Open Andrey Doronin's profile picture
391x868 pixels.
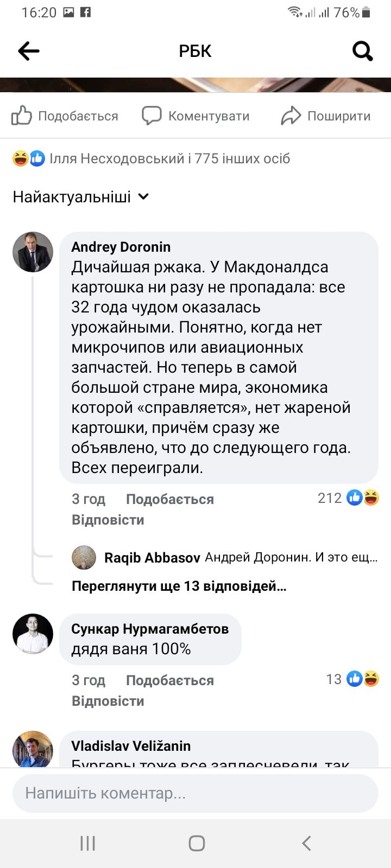click(33, 252)
